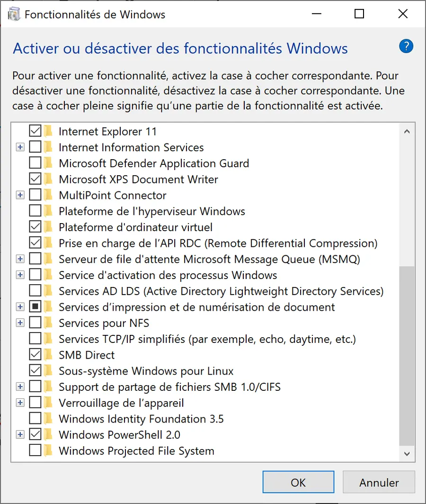The height and width of the screenshot is (504, 426).
Task: Minimize the Fonctionnalités de Windows dialog
Action: (x=317, y=14)
